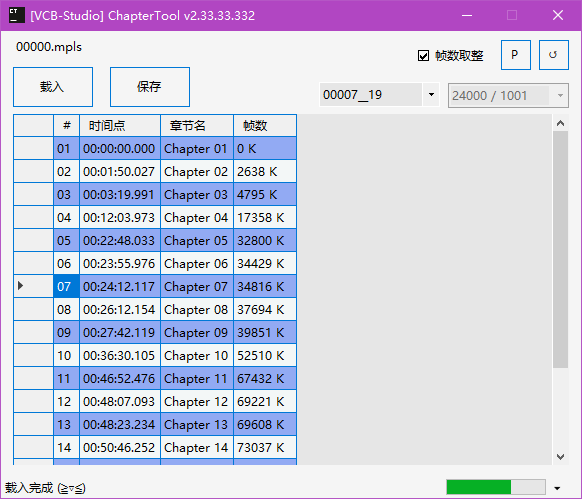Click the 帧数 column header
Viewport: 582px width, 499px height.
point(265,125)
